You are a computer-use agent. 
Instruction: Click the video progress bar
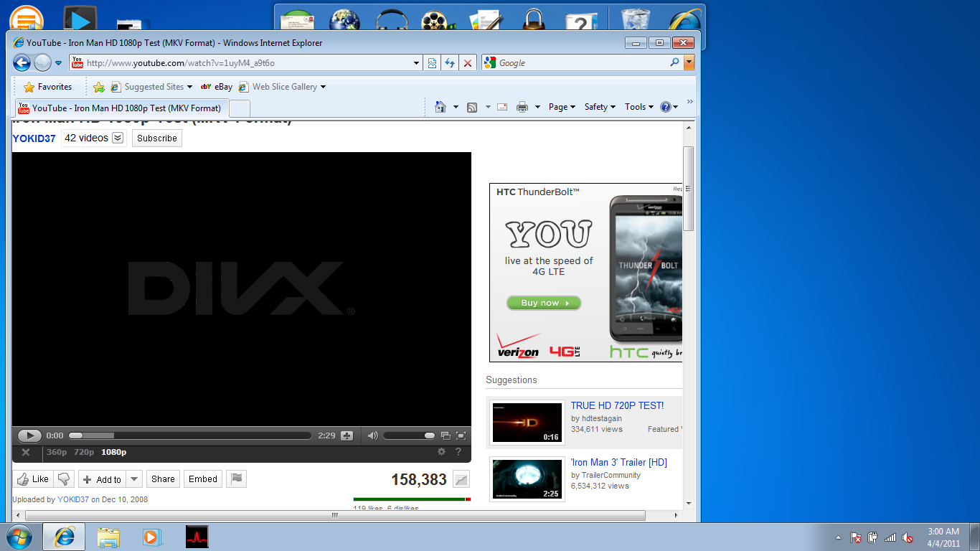[x=190, y=435]
